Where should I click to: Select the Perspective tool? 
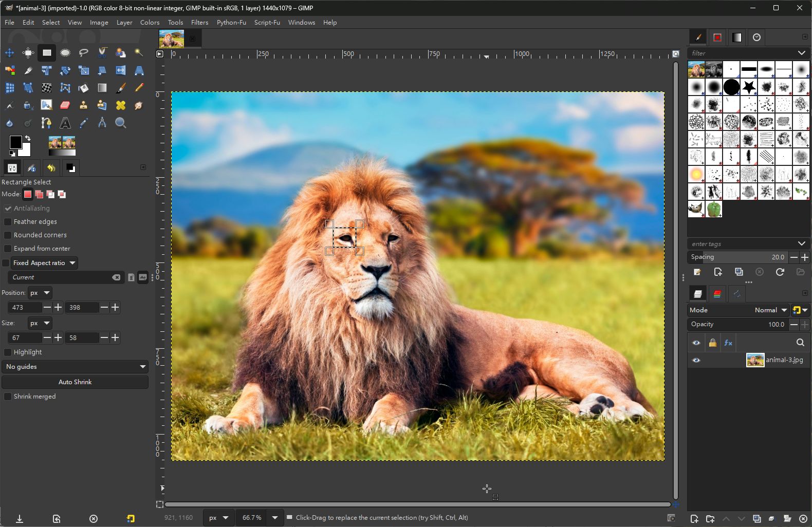(x=139, y=70)
